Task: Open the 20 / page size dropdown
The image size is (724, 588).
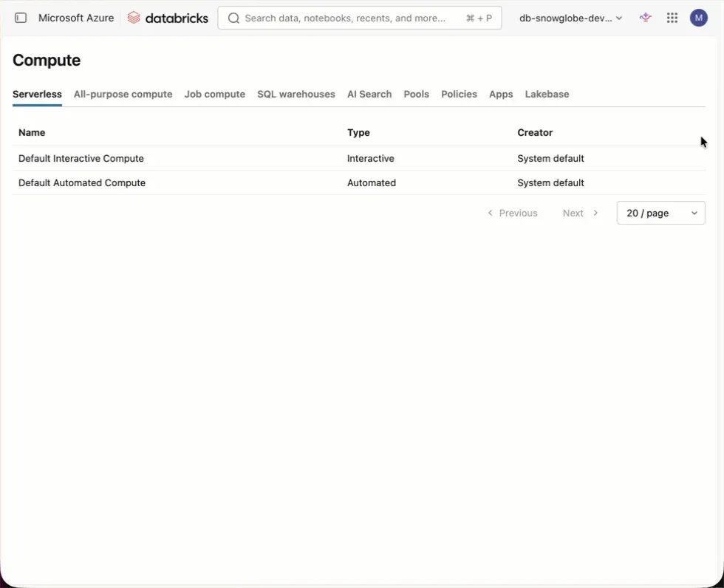Action: click(x=660, y=213)
